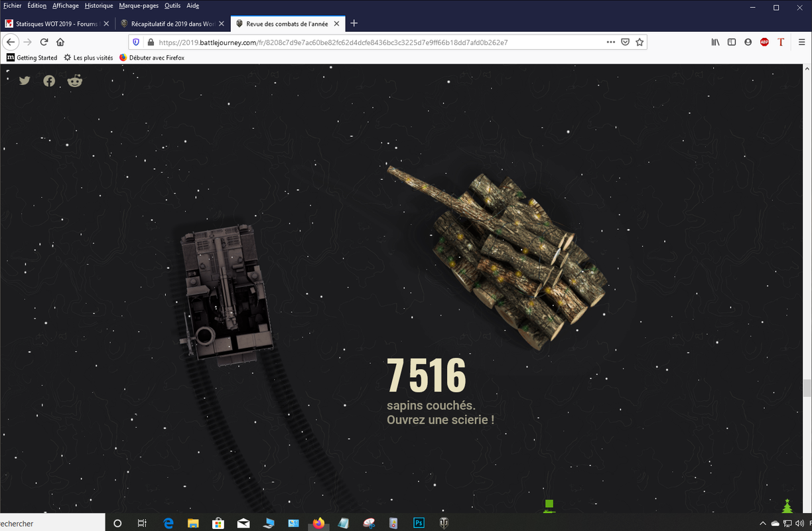Image resolution: width=812 pixels, height=531 pixels.
Task: Open the Fichier menu
Action: click(12, 5)
